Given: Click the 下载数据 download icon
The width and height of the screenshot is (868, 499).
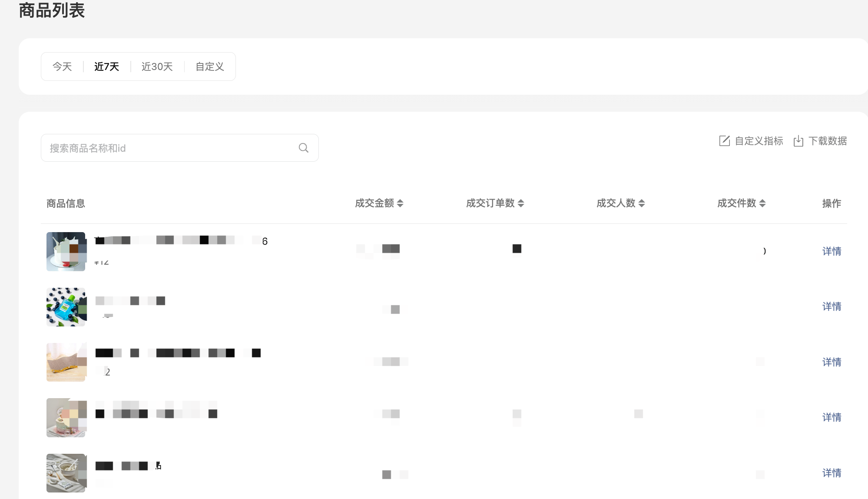Looking at the screenshot, I should (x=798, y=141).
